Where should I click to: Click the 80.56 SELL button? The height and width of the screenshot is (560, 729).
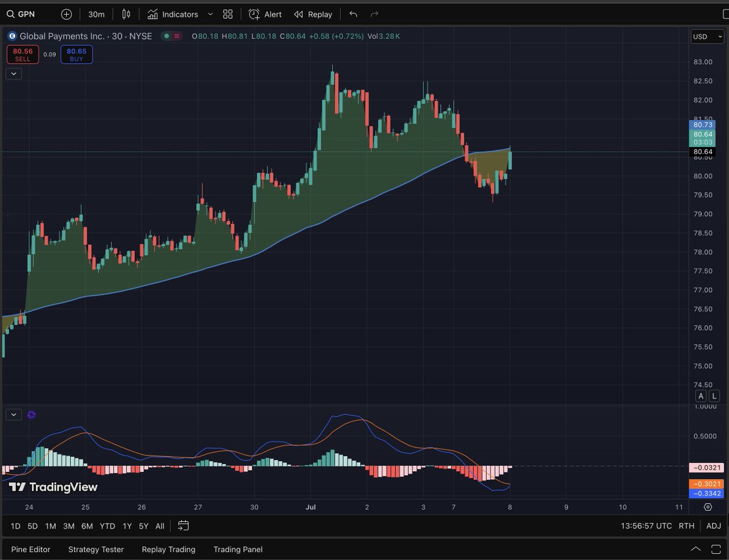click(x=23, y=55)
